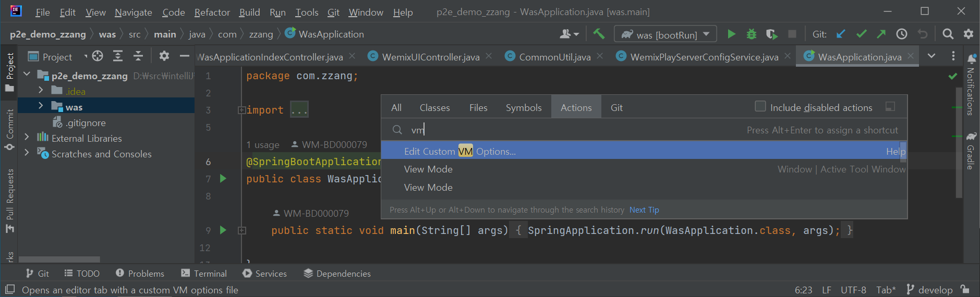Run the was [bootRun] configuration
Screen dimensions: 980x297
(x=731, y=34)
